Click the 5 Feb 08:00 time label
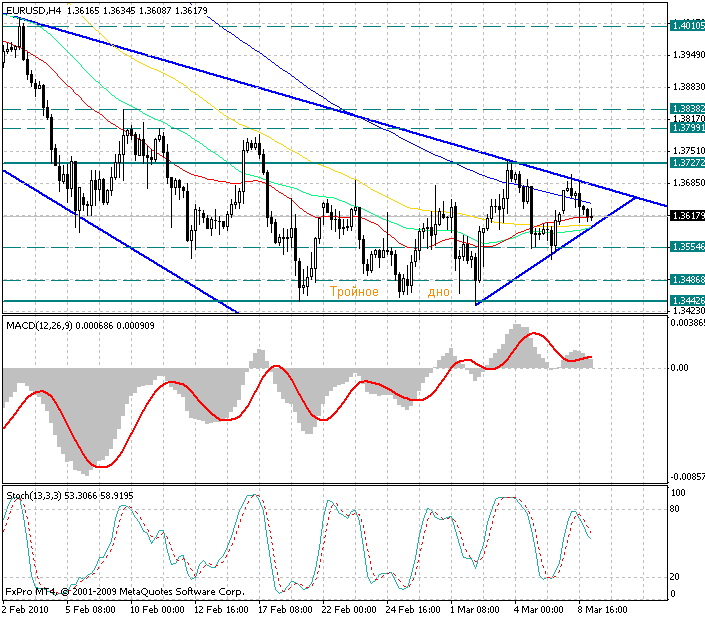The height and width of the screenshot is (617, 705). pos(90,610)
